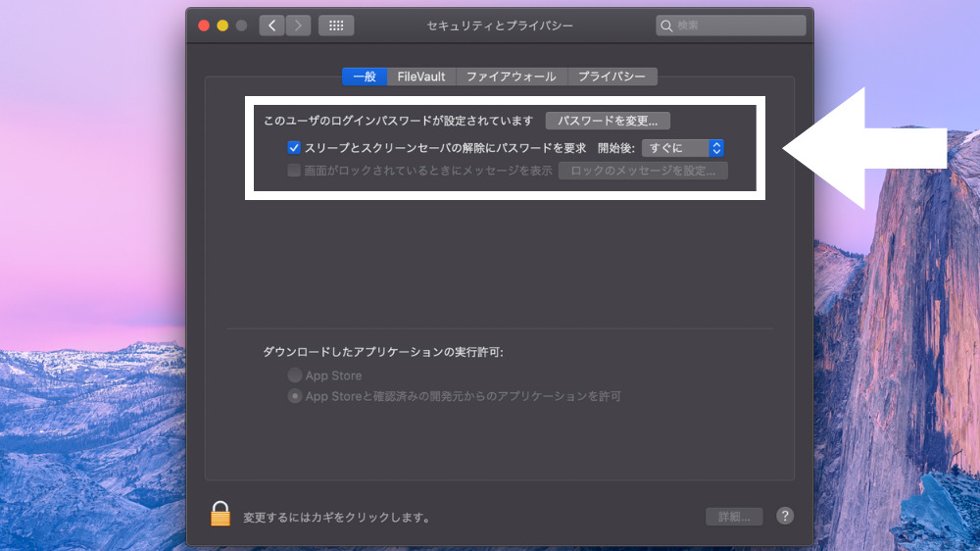980x551 pixels.
Task: Click the red close window button
Action: [204, 25]
